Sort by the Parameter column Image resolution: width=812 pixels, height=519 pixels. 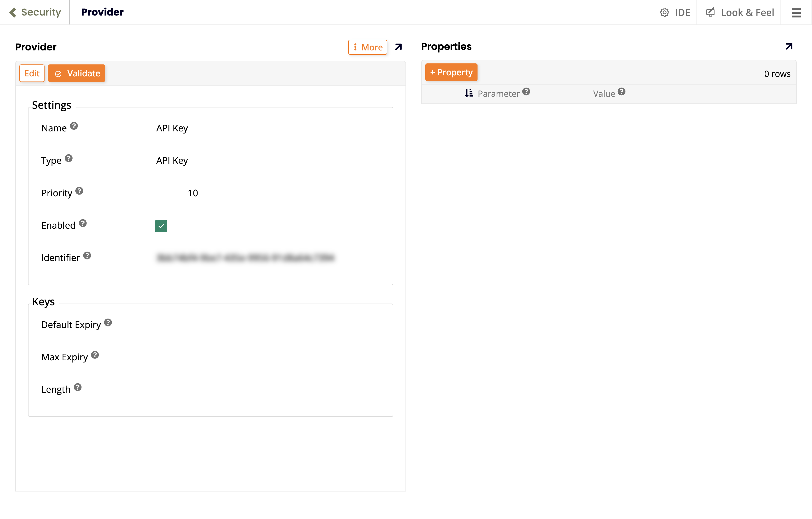[x=469, y=93]
